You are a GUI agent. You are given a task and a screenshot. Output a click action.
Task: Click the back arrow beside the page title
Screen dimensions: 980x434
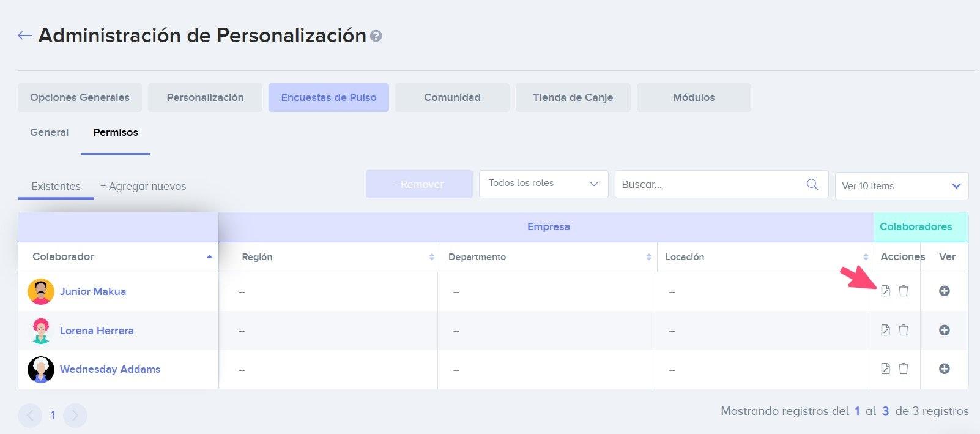(x=24, y=36)
